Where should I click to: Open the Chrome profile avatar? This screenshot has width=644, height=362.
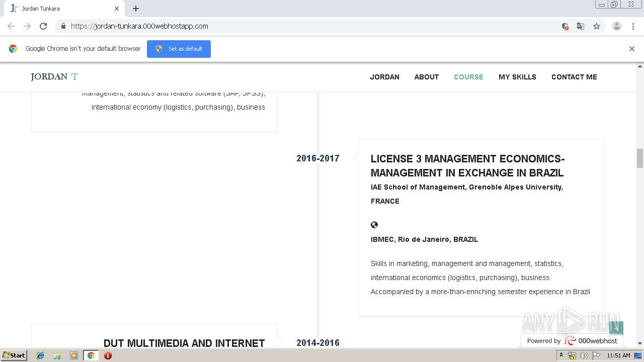point(617,26)
